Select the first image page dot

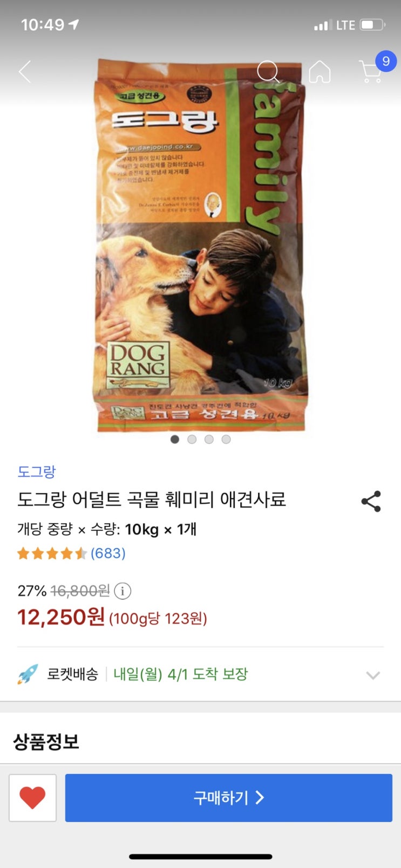click(174, 440)
